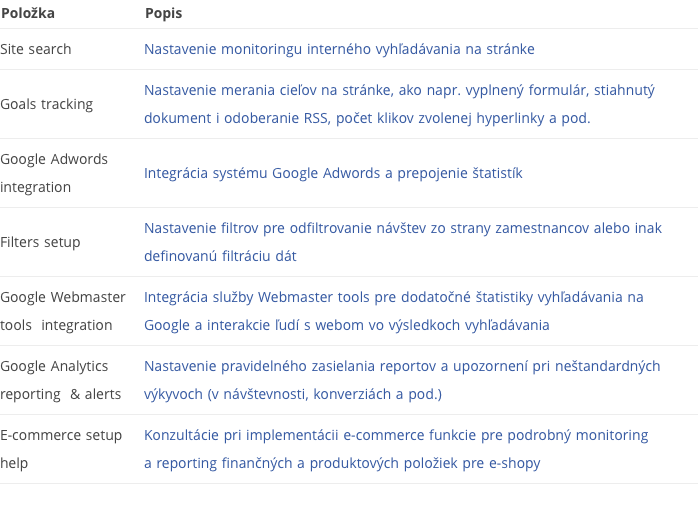698x510 pixels.
Task: Click the line 'definovanú filtráciu dát'
Action: coord(220,256)
